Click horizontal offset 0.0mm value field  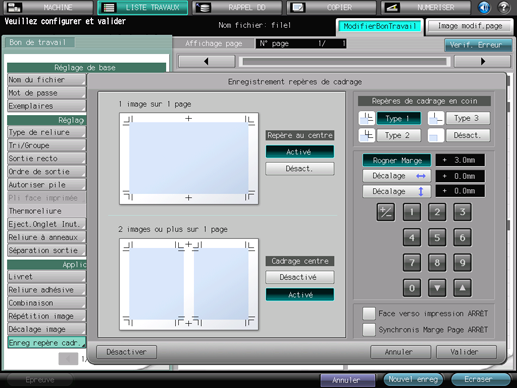pyautogui.click(x=460, y=176)
